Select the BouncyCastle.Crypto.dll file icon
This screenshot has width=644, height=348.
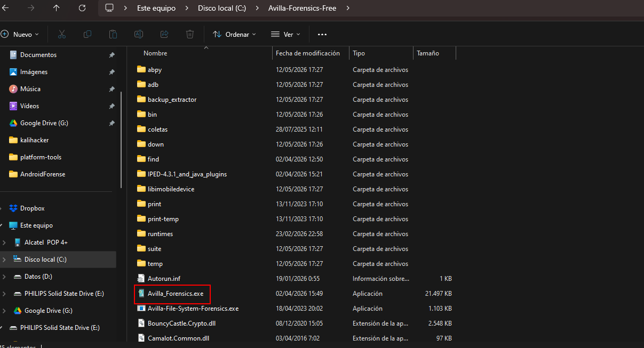tap(141, 323)
